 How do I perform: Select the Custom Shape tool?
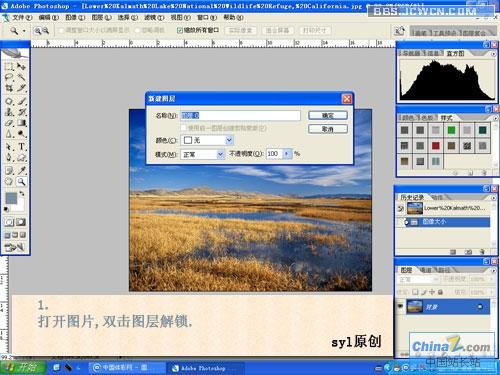(21, 158)
